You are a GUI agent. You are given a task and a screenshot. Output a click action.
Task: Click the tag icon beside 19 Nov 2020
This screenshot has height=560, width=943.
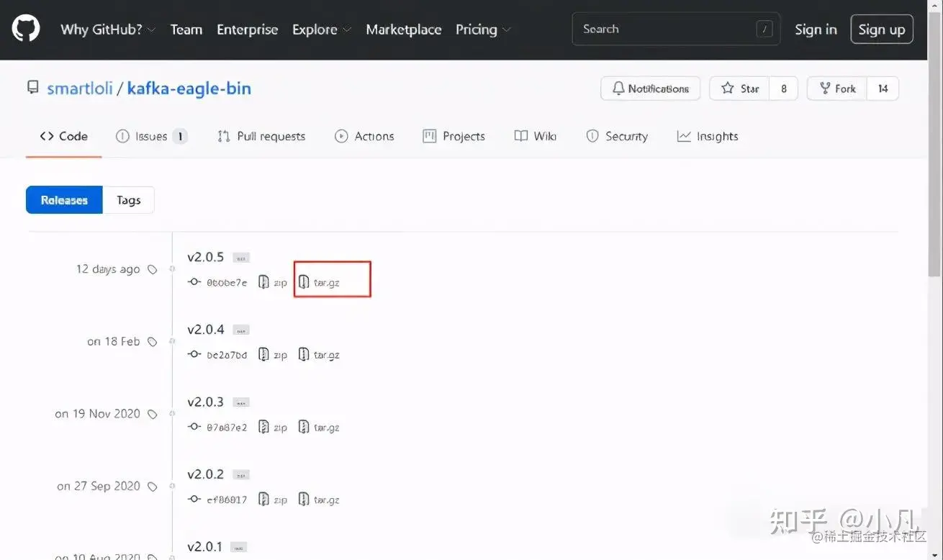click(x=152, y=414)
